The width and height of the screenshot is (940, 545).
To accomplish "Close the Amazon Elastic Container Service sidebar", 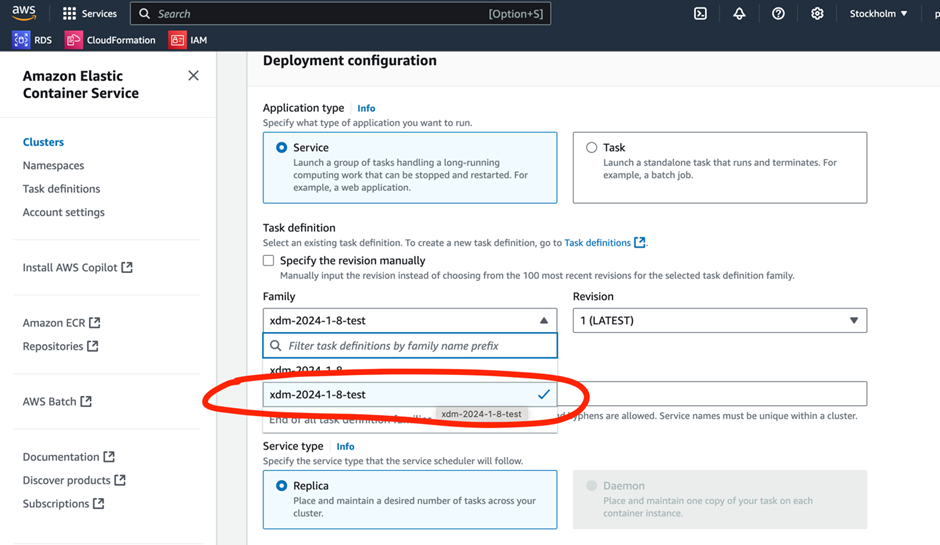I will (x=193, y=76).
